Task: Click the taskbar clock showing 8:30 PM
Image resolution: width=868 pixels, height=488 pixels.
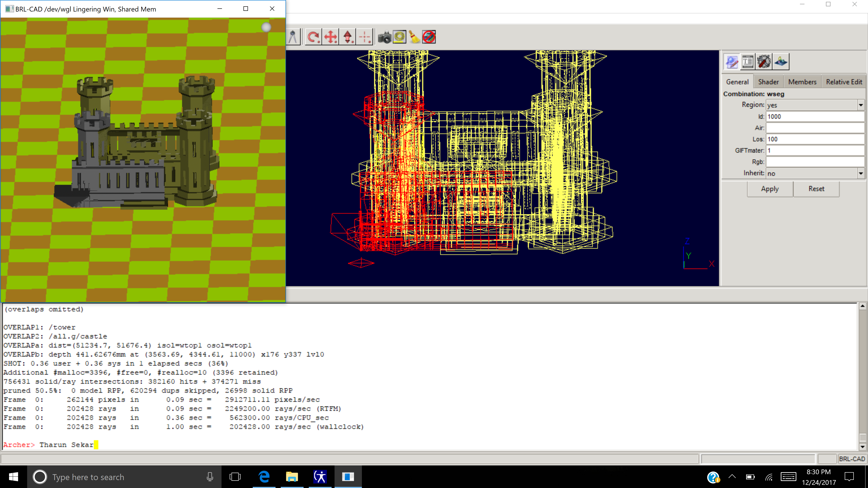Action: point(819,477)
